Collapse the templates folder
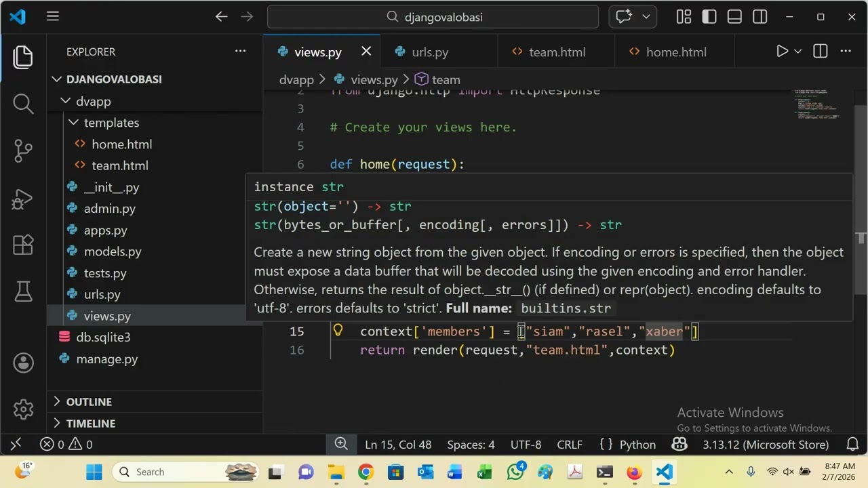 (x=73, y=123)
